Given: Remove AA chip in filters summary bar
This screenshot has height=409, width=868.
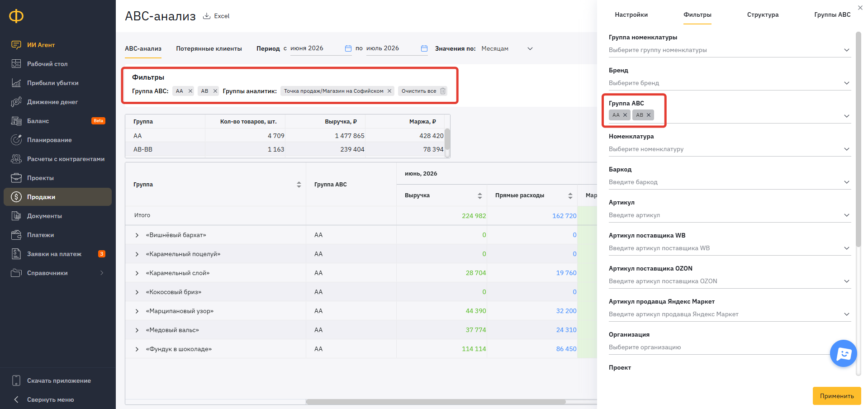Looking at the screenshot, I should click(x=190, y=91).
